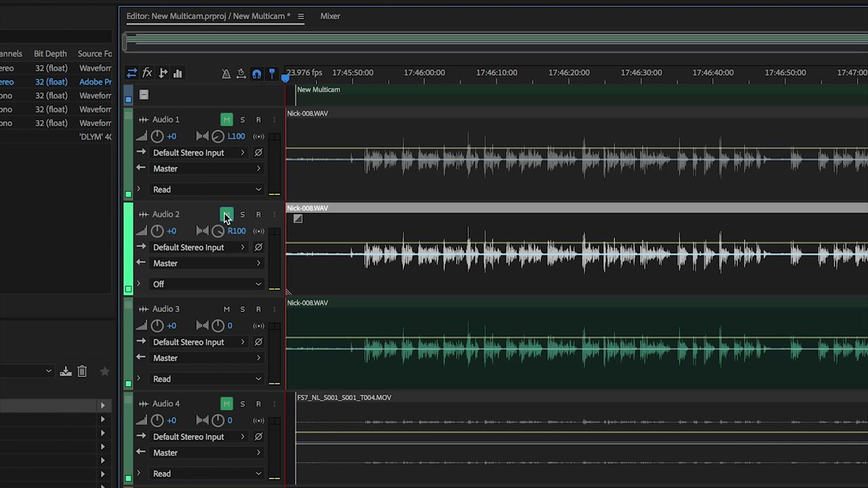This screenshot has width=868, height=488.
Task: Solo track Audio 1
Action: tap(242, 120)
